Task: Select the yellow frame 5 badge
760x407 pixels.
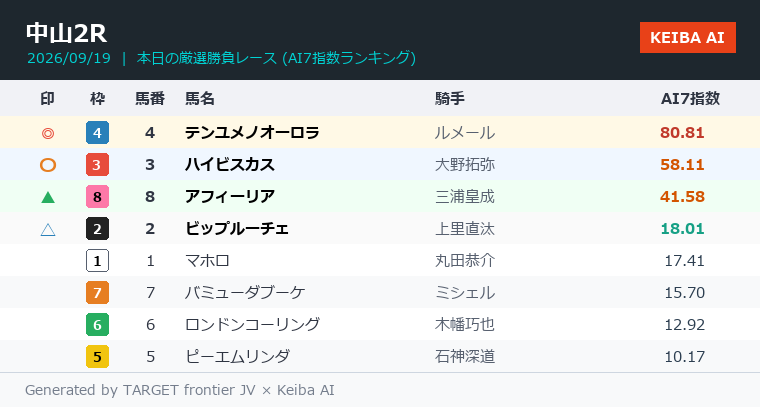Action: (x=97, y=357)
